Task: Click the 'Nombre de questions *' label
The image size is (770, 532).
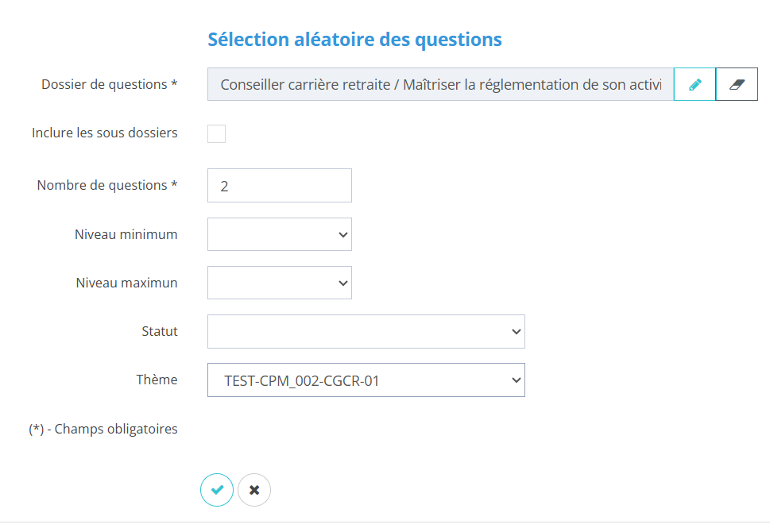Action: click(107, 185)
